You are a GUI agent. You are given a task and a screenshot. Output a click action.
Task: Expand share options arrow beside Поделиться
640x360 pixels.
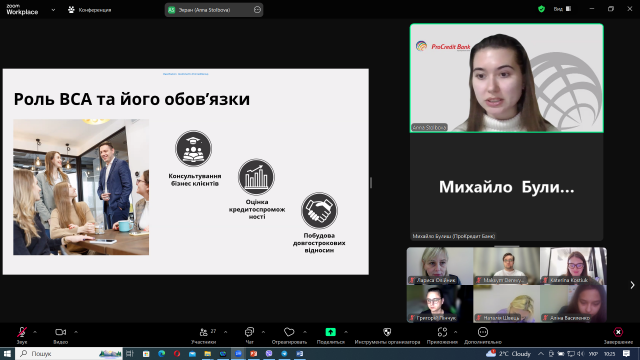[346, 332]
